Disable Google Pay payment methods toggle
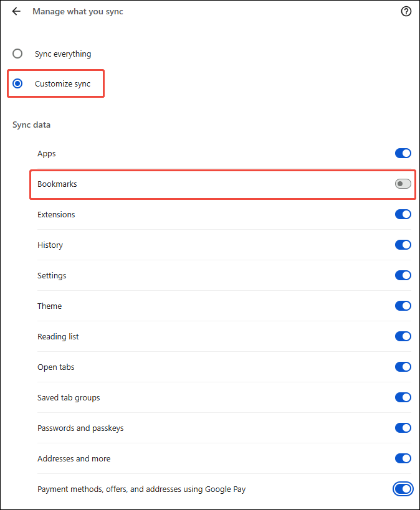This screenshot has height=510, width=420. click(x=403, y=489)
